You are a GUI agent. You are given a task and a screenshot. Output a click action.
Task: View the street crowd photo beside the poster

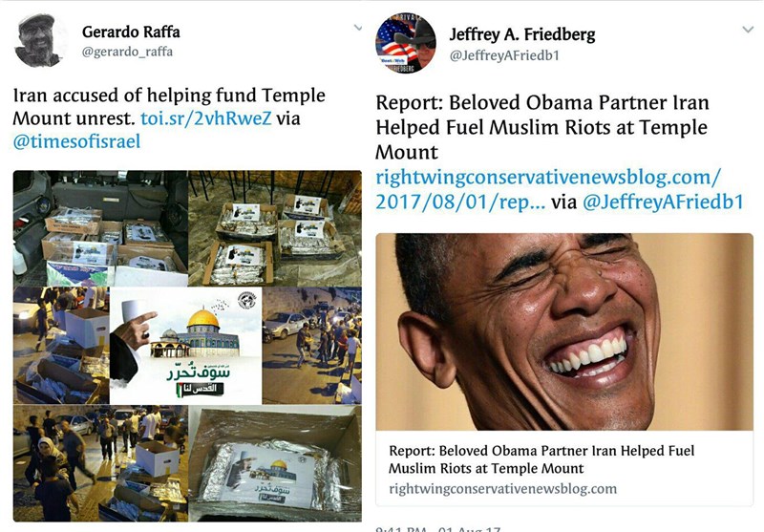[x=312, y=346]
